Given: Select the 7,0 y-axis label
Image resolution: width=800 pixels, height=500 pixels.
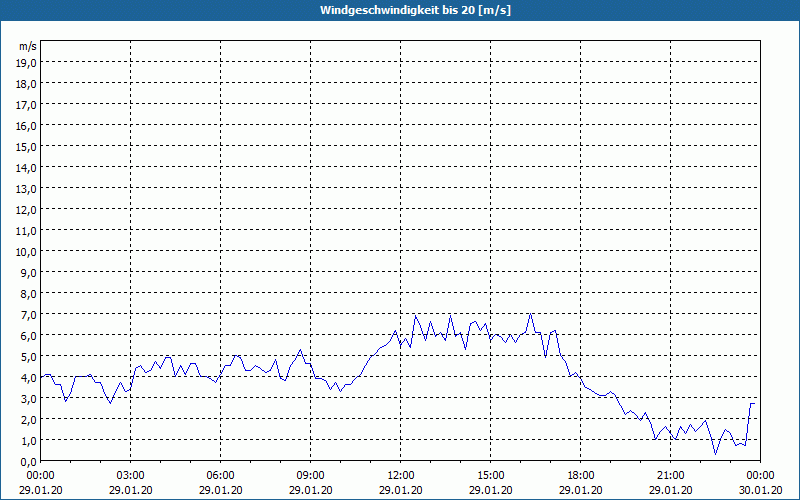Looking at the screenshot, I should coord(30,315).
